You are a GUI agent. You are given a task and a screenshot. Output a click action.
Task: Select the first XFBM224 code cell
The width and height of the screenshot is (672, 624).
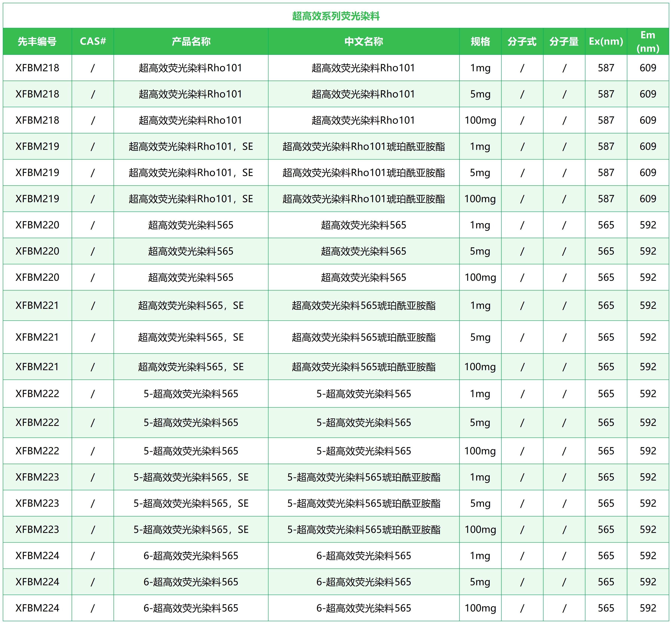[37, 556]
